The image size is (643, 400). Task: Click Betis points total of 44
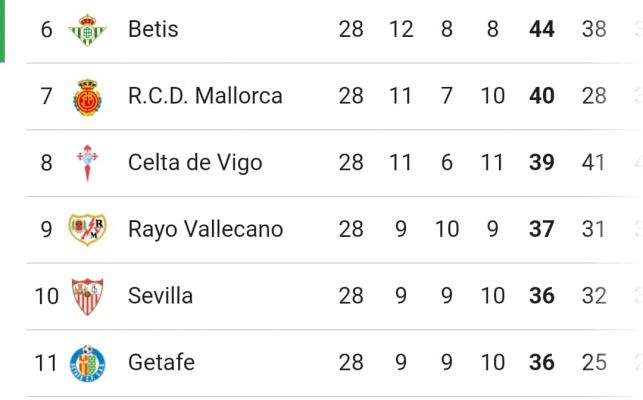pos(542,29)
